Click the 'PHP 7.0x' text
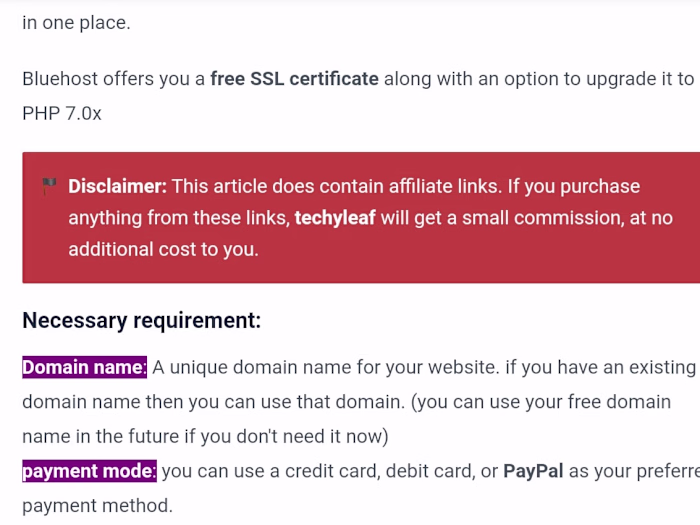Viewport: 700px width, 525px height. point(62,114)
